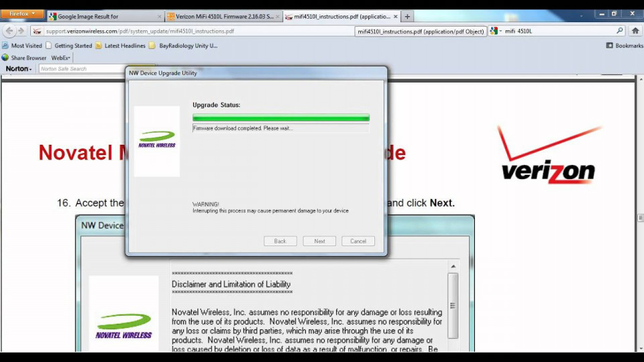Screen dimensions: 644x362
Task: Click the Norton Safe Search field
Action: point(82,69)
